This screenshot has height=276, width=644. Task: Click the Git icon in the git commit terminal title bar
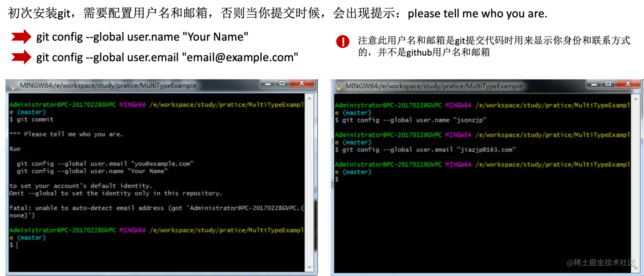pyautogui.click(x=13, y=85)
